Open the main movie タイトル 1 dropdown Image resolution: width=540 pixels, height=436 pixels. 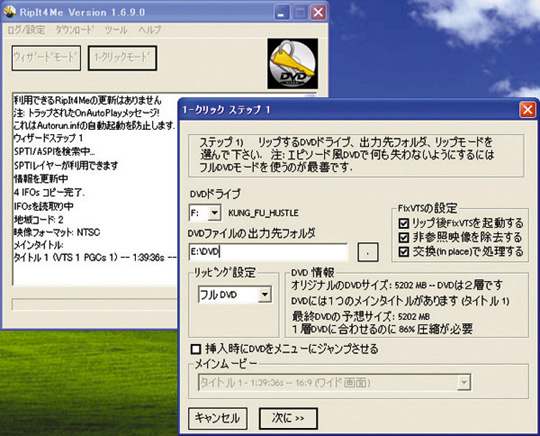pyautogui.click(x=464, y=383)
